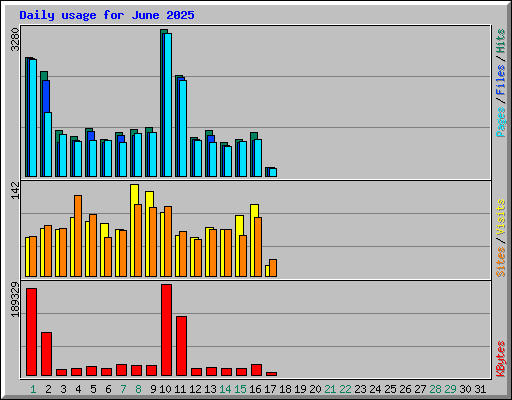Click the day 10 axis label
Viewport: 512px width, 400px height.
(165, 389)
